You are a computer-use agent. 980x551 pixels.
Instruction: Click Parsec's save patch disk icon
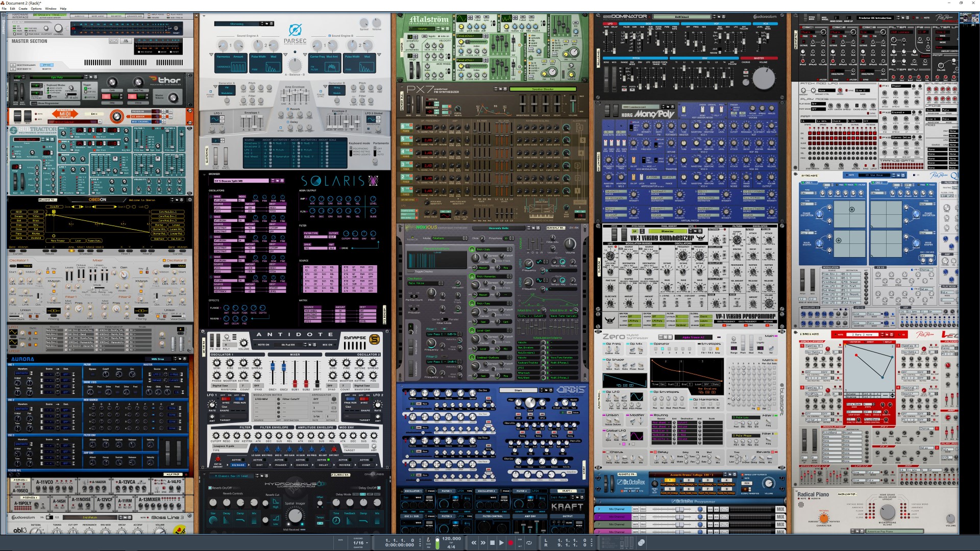272,23
